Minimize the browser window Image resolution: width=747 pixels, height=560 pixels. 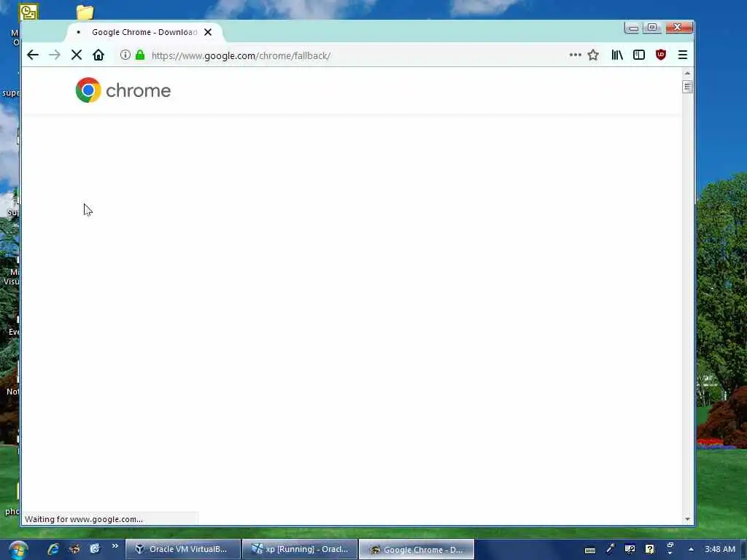[x=633, y=28]
